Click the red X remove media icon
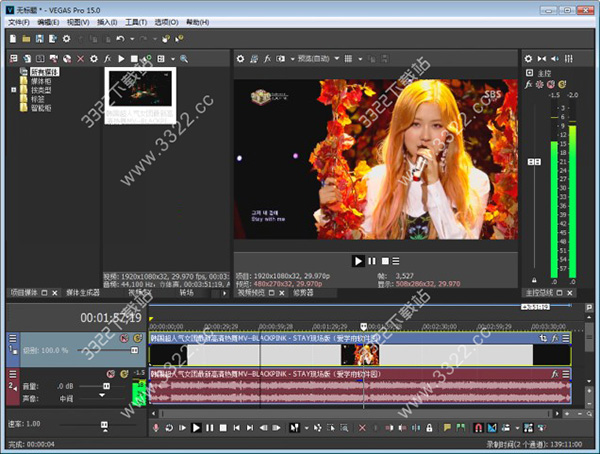Viewport: 600px width, 454px height. click(80, 59)
